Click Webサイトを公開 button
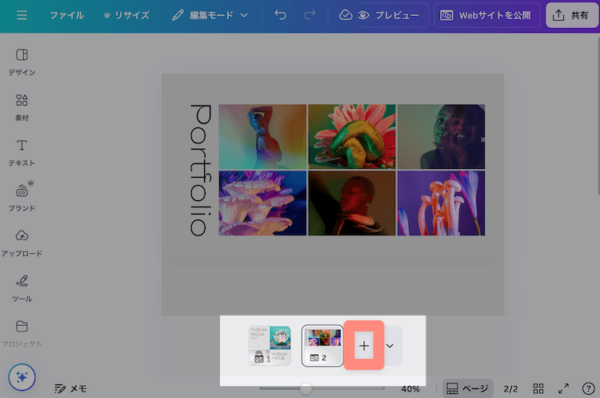This screenshot has width=600, height=398. 487,15
